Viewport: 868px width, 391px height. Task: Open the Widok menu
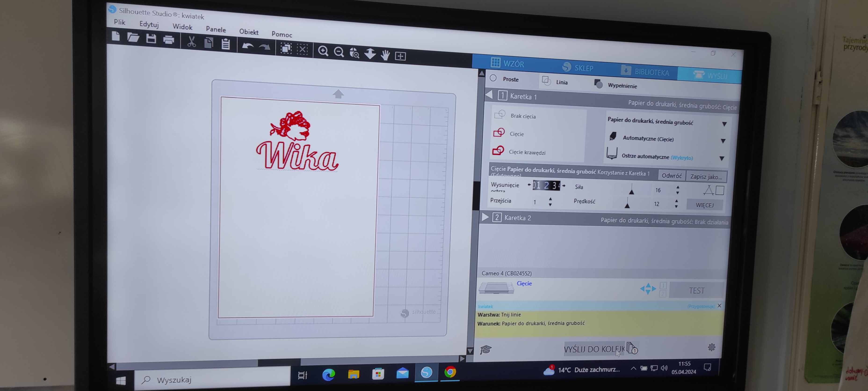182,27
